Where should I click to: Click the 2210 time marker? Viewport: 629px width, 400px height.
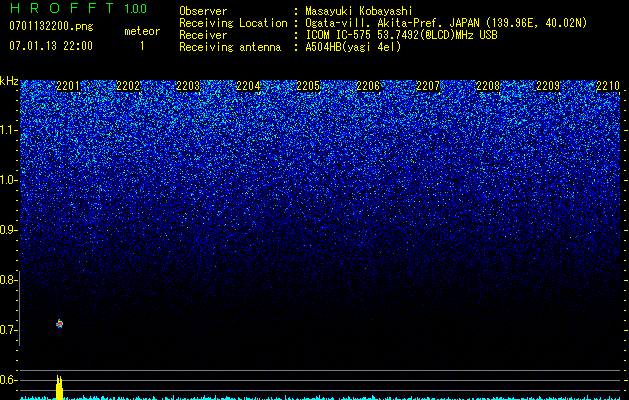click(x=608, y=86)
